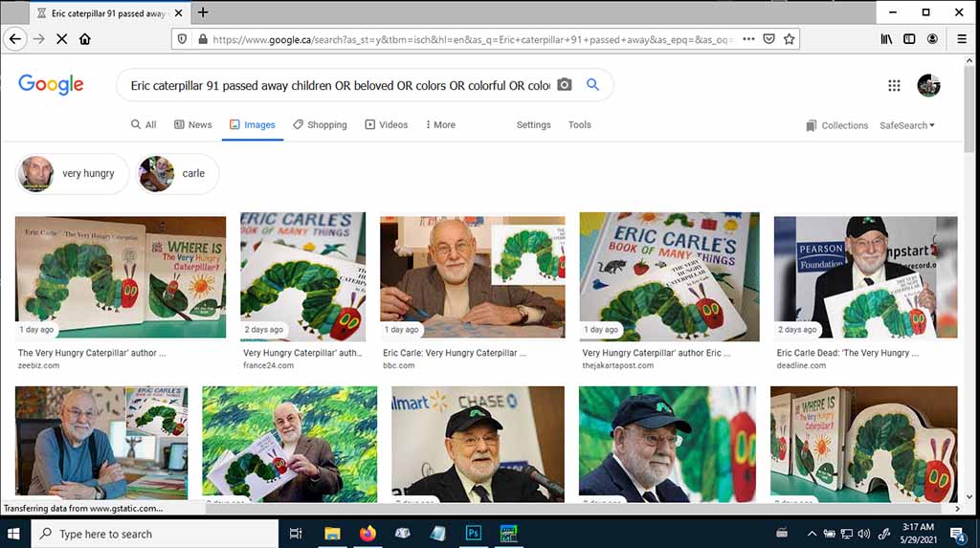Filter by the 'very hungry' chip

pos(72,173)
